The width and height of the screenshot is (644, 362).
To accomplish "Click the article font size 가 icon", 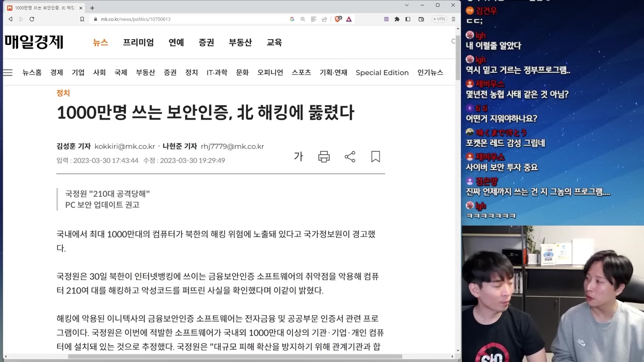I will tap(299, 157).
